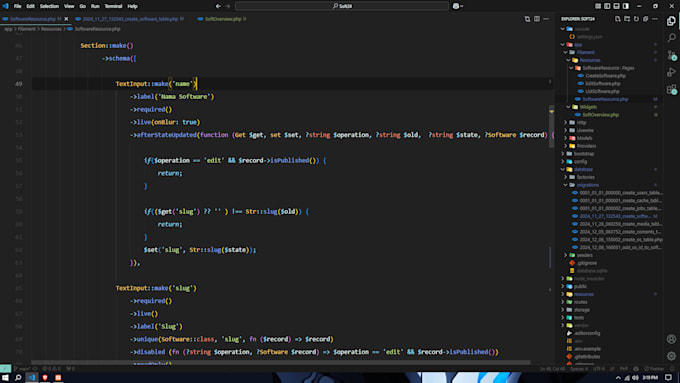Open CreateSoftware.php in Explorer

click(605, 75)
